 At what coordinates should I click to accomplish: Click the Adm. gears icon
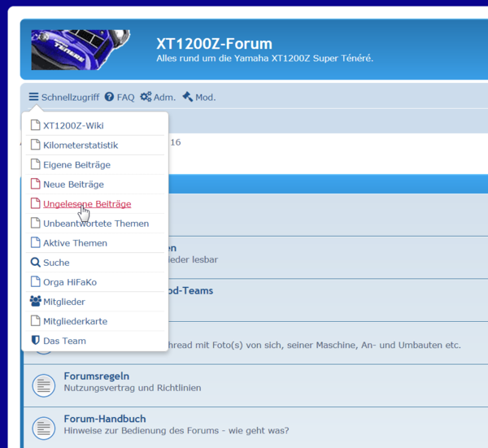146,97
